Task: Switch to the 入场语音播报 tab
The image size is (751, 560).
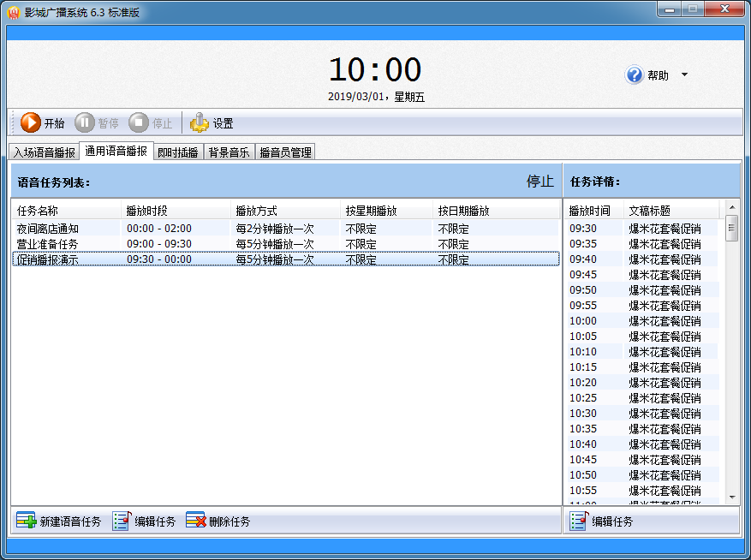Action: (45, 152)
